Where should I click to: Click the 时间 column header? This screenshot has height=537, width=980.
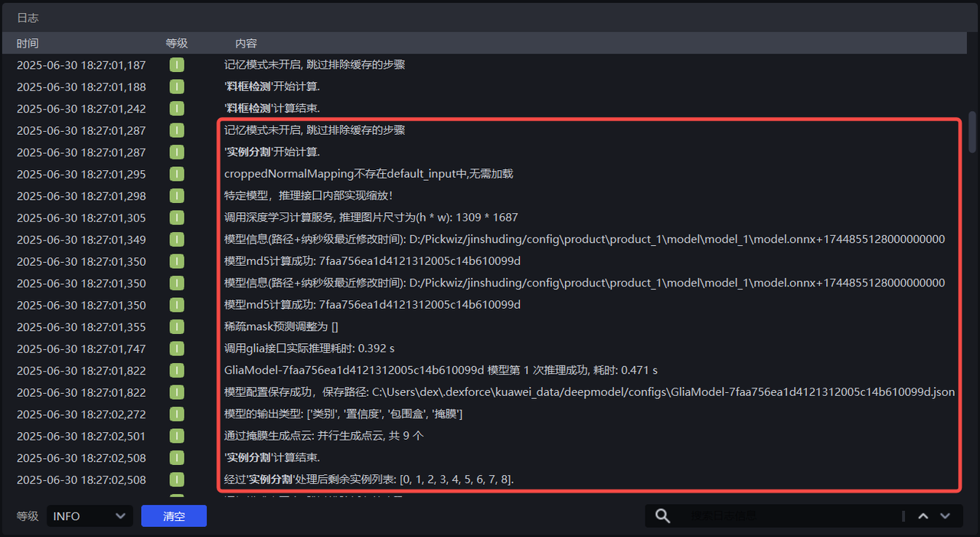[x=28, y=44]
